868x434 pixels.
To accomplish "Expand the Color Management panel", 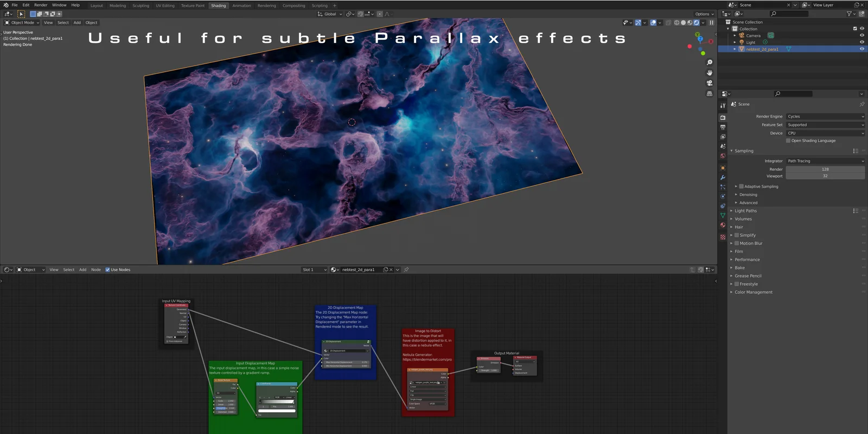I will pyautogui.click(x=753, y=292).
